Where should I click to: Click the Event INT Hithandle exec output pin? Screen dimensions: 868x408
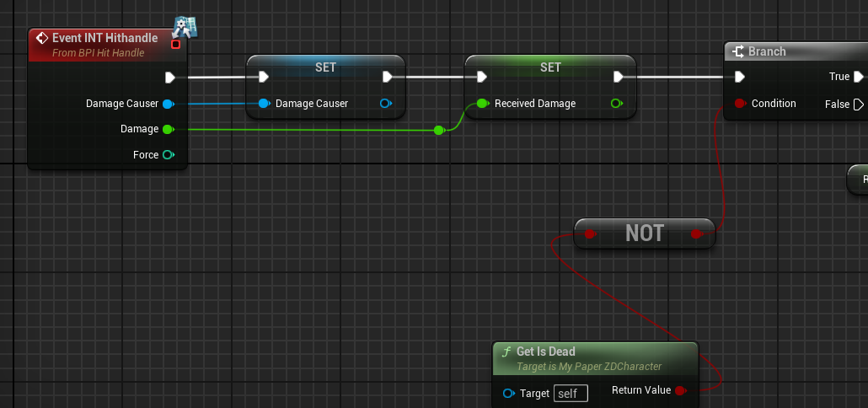tap(170, 78)
